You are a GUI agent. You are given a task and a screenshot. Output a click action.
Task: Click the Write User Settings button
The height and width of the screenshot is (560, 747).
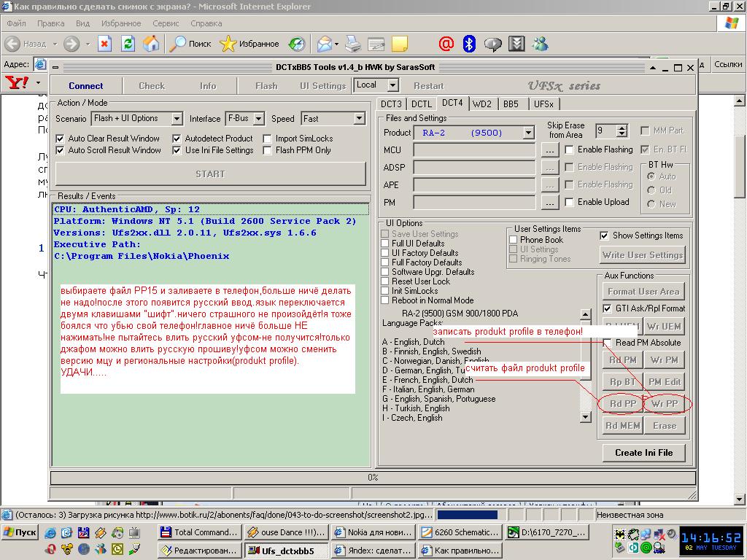(643, 254)
